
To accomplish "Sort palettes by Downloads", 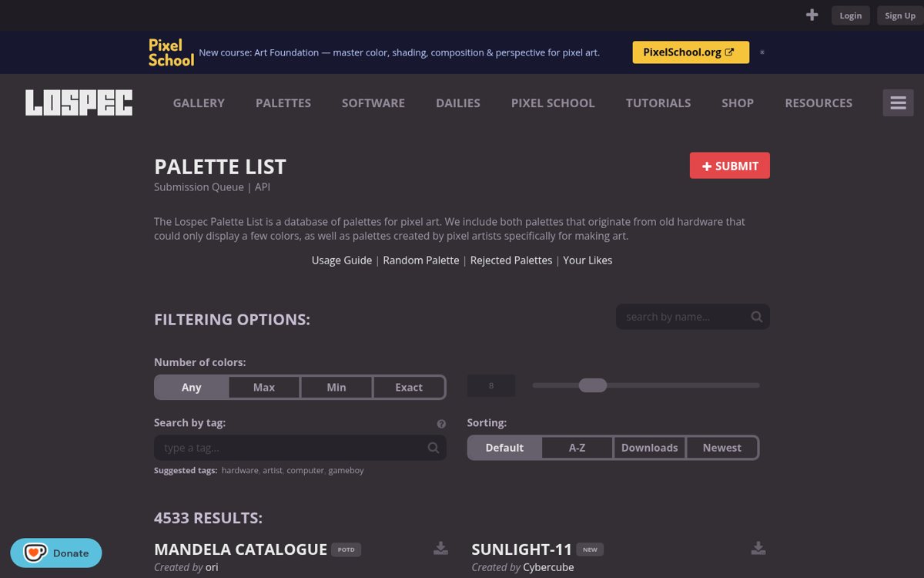I will [650, 448].
